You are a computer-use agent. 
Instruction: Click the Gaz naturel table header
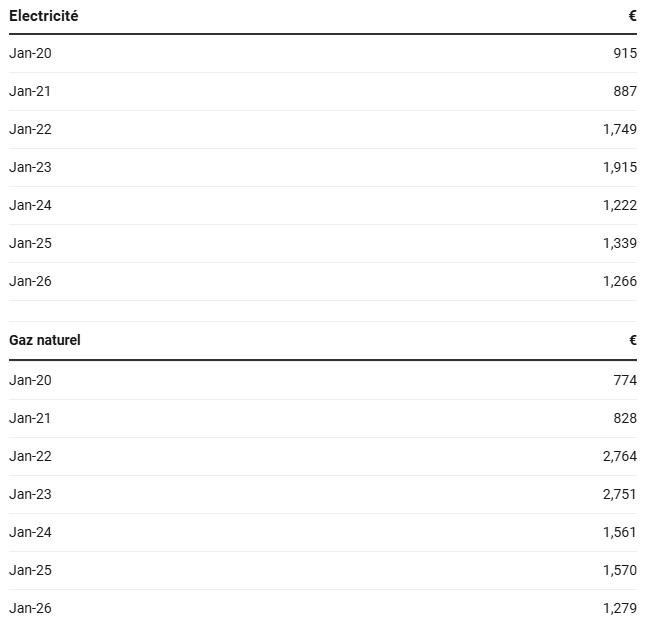pyautogui.click(x=45, y=340)
